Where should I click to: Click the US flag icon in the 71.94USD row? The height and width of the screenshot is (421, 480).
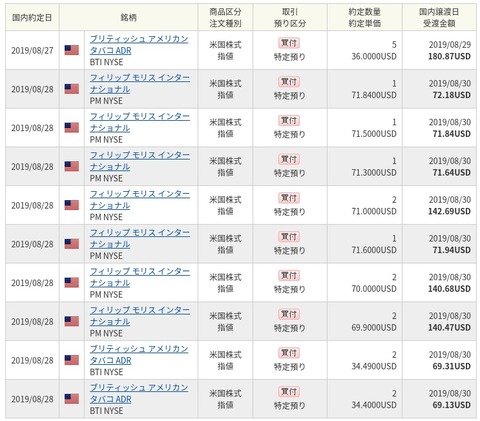[72, 244]
